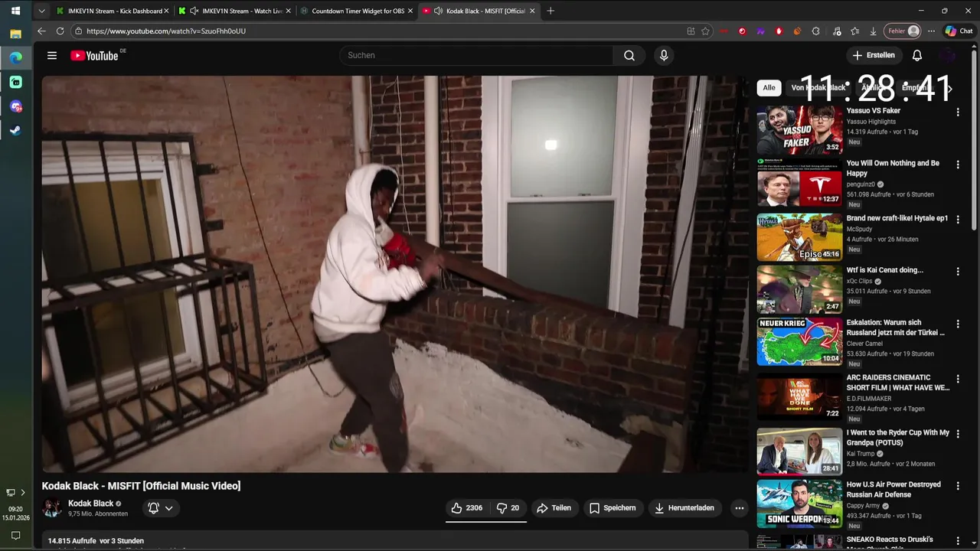The image size is (980, 551).
Task: Select the Von Kodak Black chip
Action: point(818,87)
